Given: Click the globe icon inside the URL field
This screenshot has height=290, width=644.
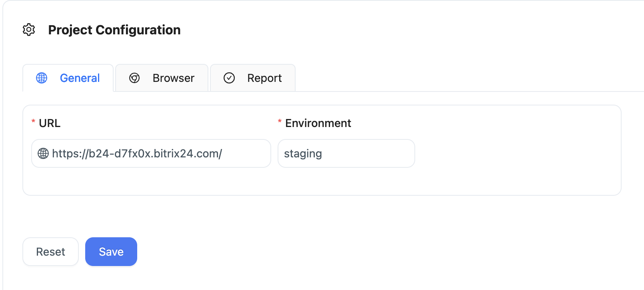Looking at the screenshot, I should (43, 153).
